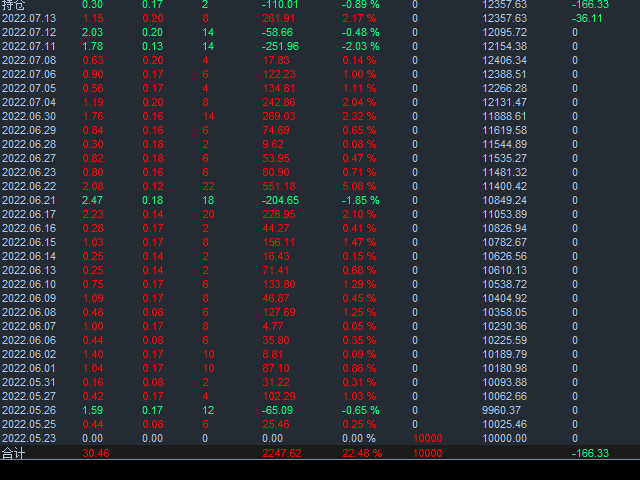Click balance 11400.42

[x=504, y=186]
